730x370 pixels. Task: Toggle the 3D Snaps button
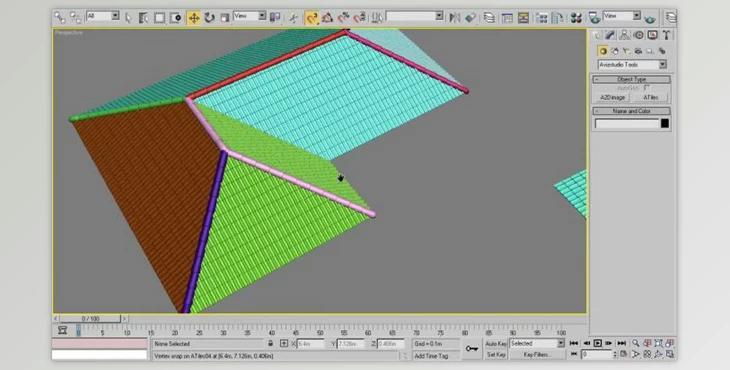tap(311, 18)
